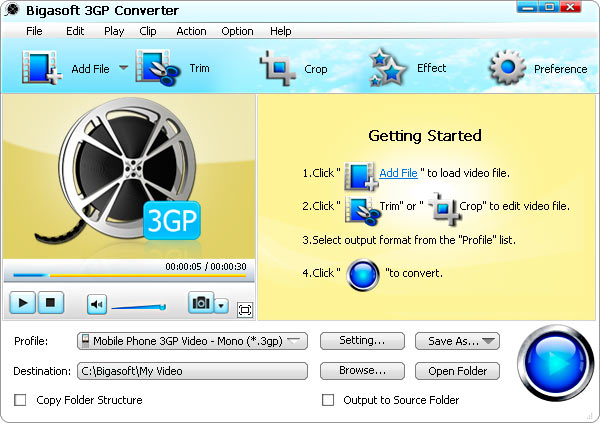Toggle full screen preview icon
Screen dimensions: 600x423
click(x=245, y=310)
